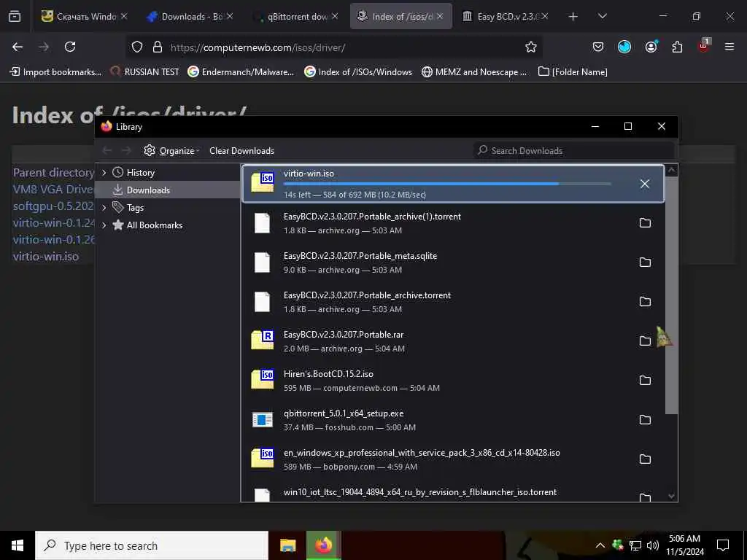
Task: Click the virtio-win.iso download progress bar
Action: pyautogui.click(x=447, y=184)
